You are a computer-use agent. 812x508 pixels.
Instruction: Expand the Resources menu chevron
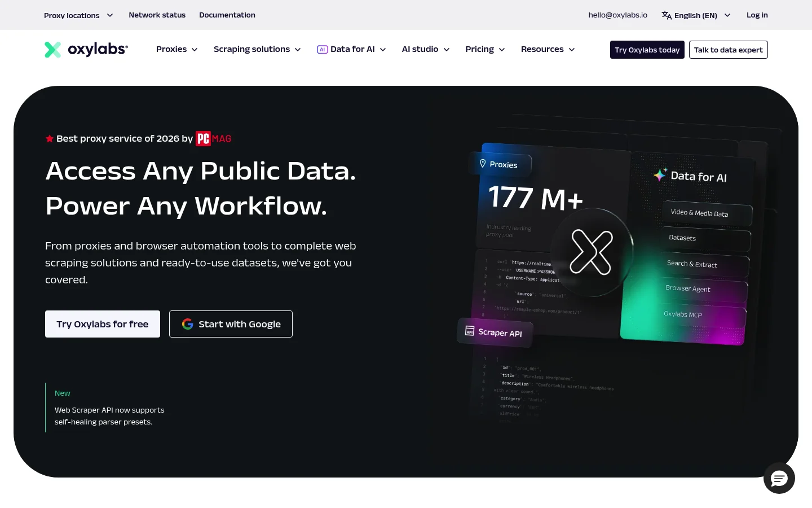(572, 50)
